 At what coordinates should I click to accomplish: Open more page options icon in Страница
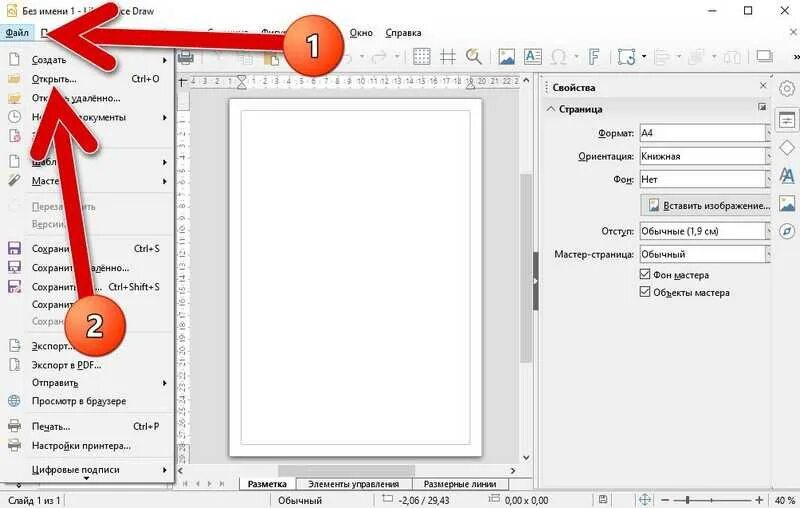click(x=762, y=107)
